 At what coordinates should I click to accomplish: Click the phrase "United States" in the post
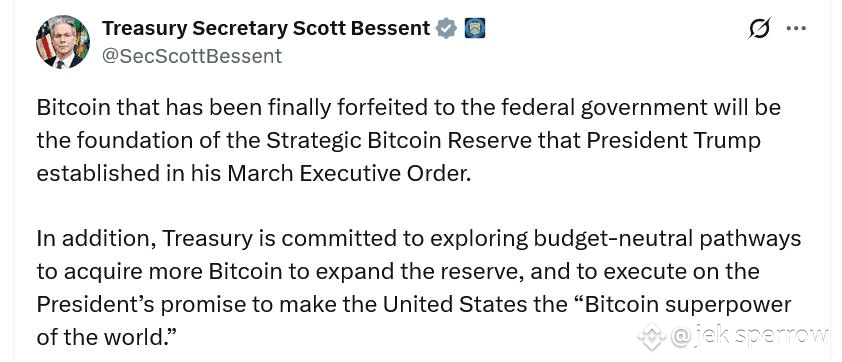[x=454, y=305]
